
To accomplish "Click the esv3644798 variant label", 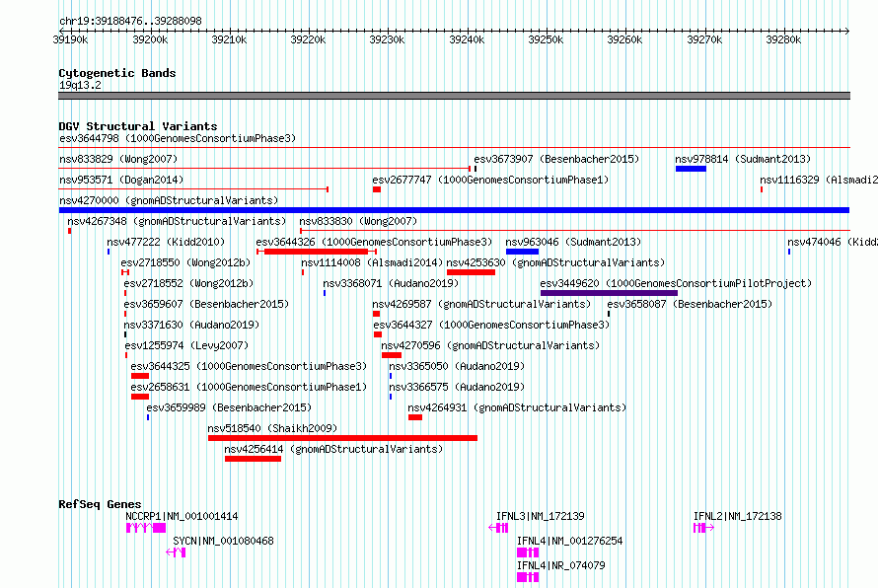I will pyautogui.click(x=177, y=138).
